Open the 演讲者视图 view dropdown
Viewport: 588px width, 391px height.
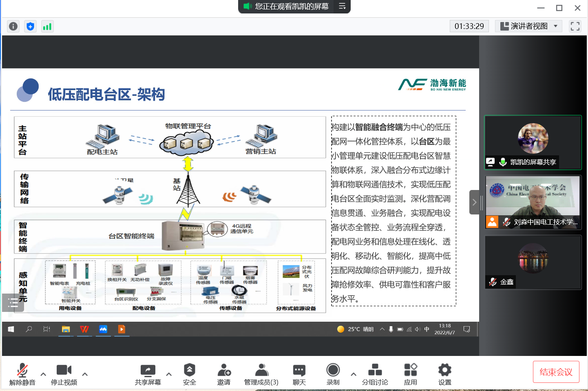click(x=528, y=27)
